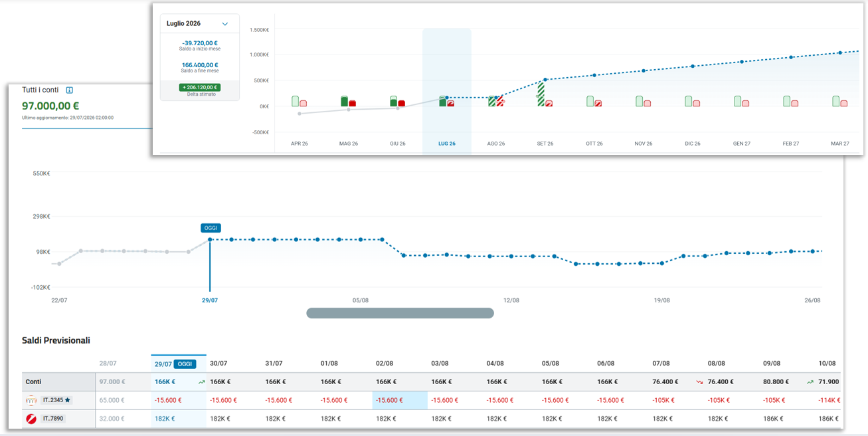Click the forecast data point above OTT 26
Viewport: 868px width, 436px height.
coord(594,75)
